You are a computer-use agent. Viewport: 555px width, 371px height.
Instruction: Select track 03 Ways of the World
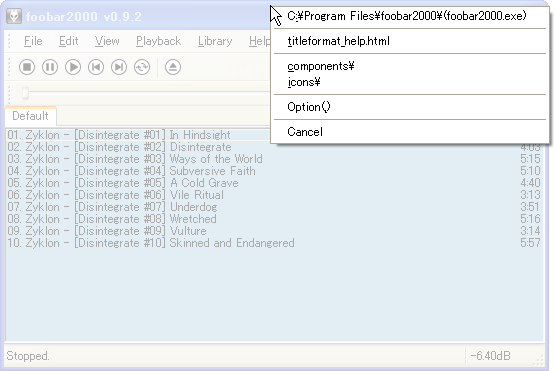[x=274, y=159]
